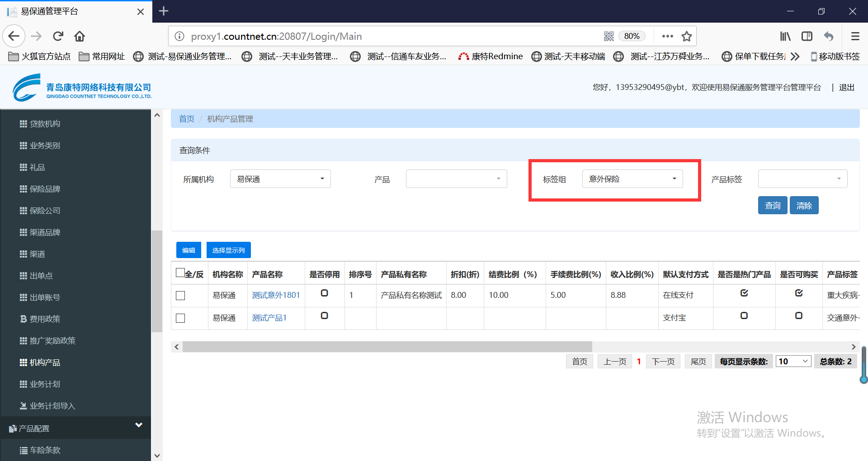
Task: Open the hamburger application menu
Action: tap(855, 36)
